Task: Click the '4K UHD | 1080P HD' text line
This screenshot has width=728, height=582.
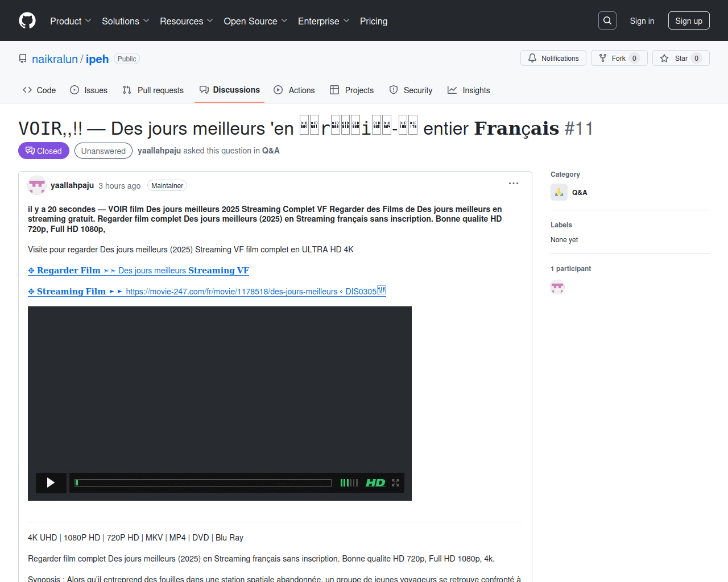Action: coord(135,538)
